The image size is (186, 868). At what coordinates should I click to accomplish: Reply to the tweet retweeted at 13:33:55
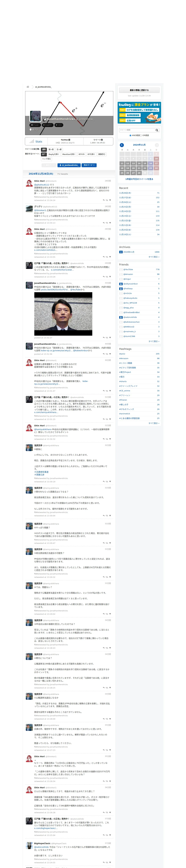tap(104, 257)
